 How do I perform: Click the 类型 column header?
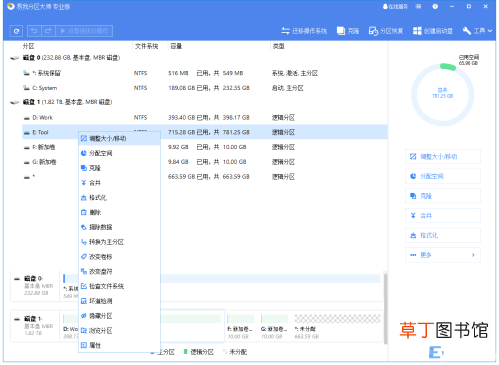pyautogui.click(x=278, y=46)
